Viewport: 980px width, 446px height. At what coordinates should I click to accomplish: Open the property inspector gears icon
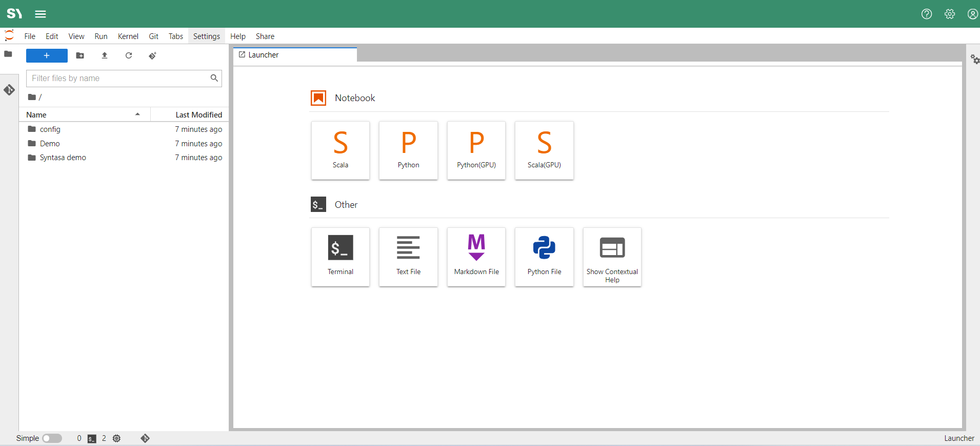974,60
